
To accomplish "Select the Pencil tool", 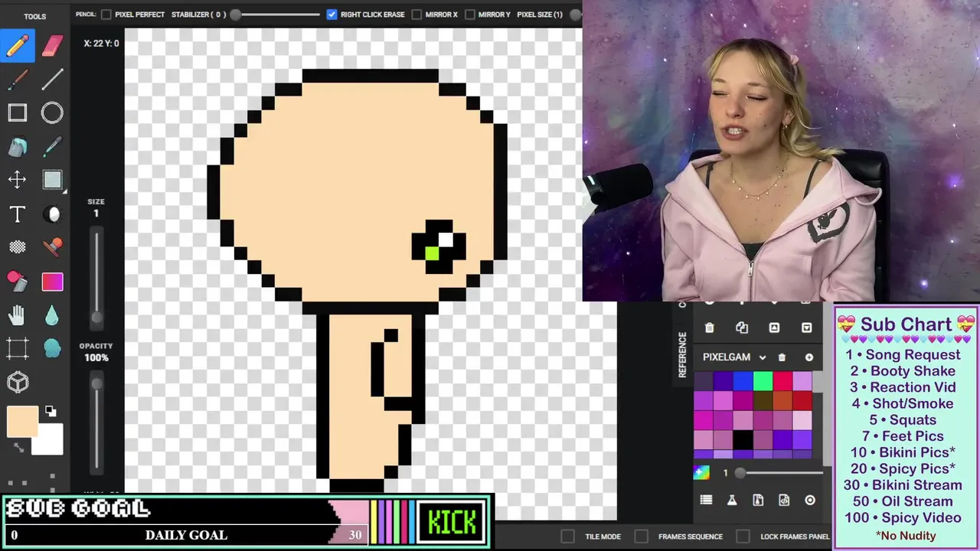I will pyautogui.click(x=17, y=45).
